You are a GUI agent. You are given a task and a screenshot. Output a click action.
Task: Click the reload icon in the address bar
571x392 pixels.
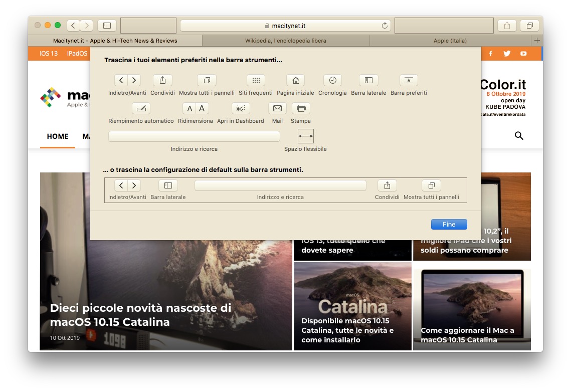point(385,26)
